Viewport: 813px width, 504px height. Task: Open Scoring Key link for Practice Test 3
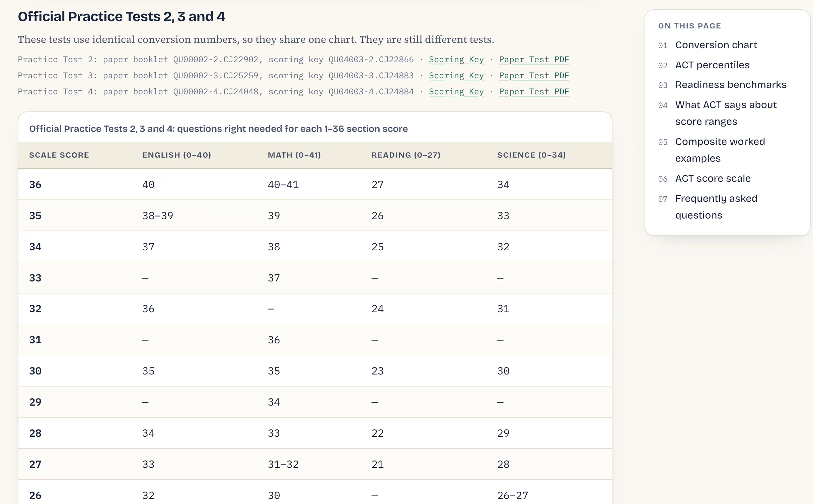tap(456, 76)
